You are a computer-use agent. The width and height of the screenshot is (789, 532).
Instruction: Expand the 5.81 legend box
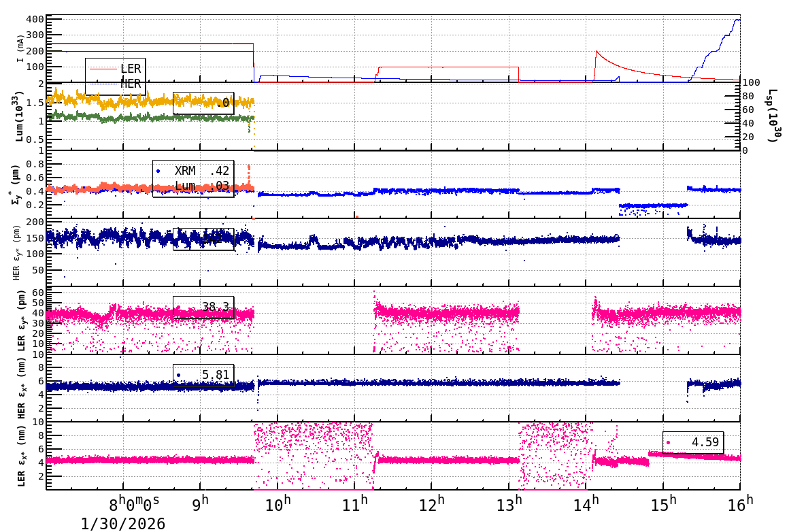point(204,374)
